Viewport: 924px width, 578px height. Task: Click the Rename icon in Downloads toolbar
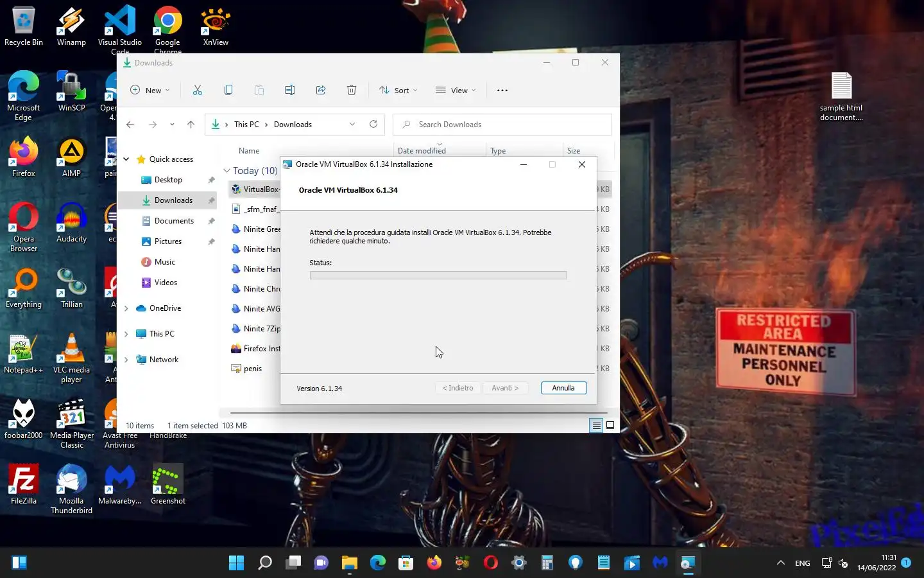289,90
